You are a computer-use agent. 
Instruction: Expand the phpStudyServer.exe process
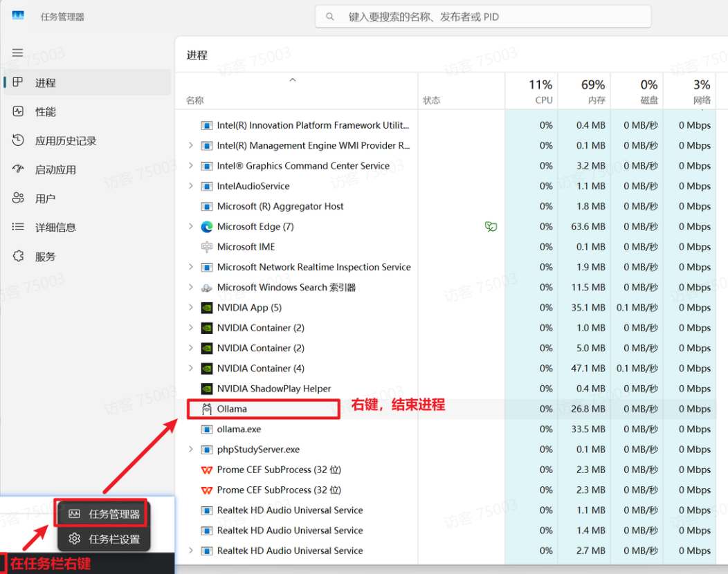click(x=190, y=450)
